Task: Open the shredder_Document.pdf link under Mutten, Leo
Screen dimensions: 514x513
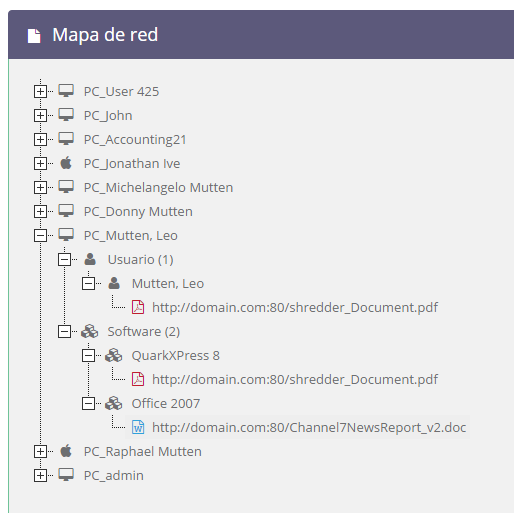Action: 295,307
